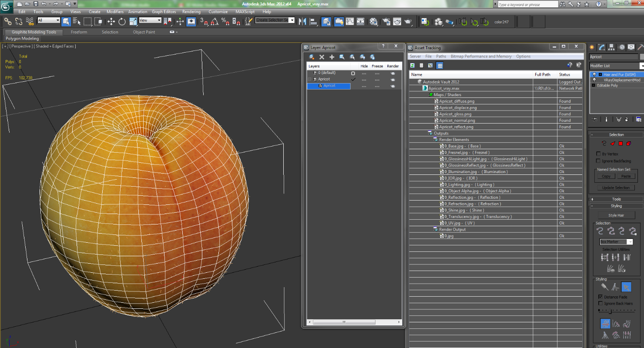Open the View reference coordinate system dropdown
644x348 pixels.
click(x=150, y=20)
